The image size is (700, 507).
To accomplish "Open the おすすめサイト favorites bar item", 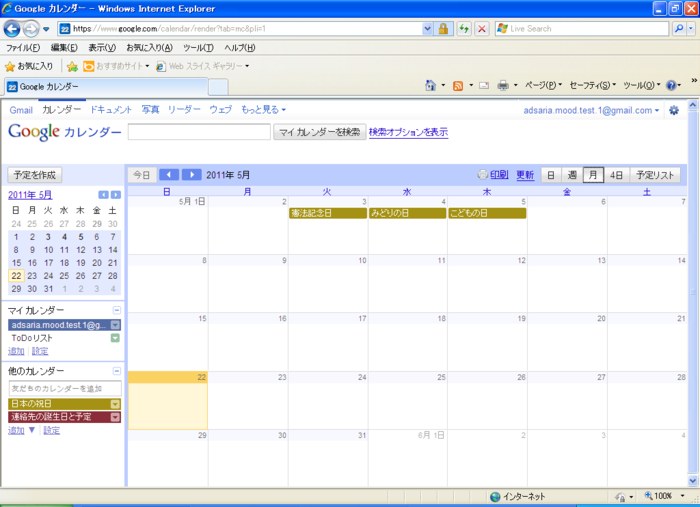I will point(116,66).
